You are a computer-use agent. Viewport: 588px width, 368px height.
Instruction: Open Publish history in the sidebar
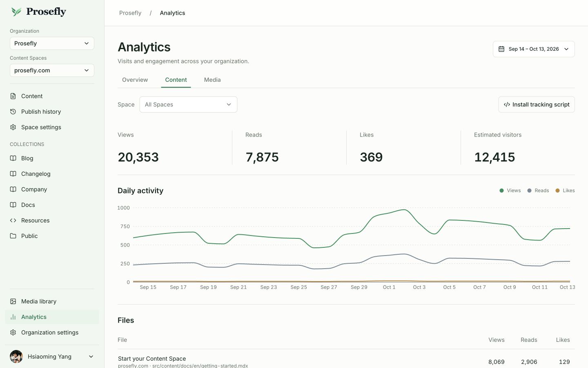coord(52,112)
